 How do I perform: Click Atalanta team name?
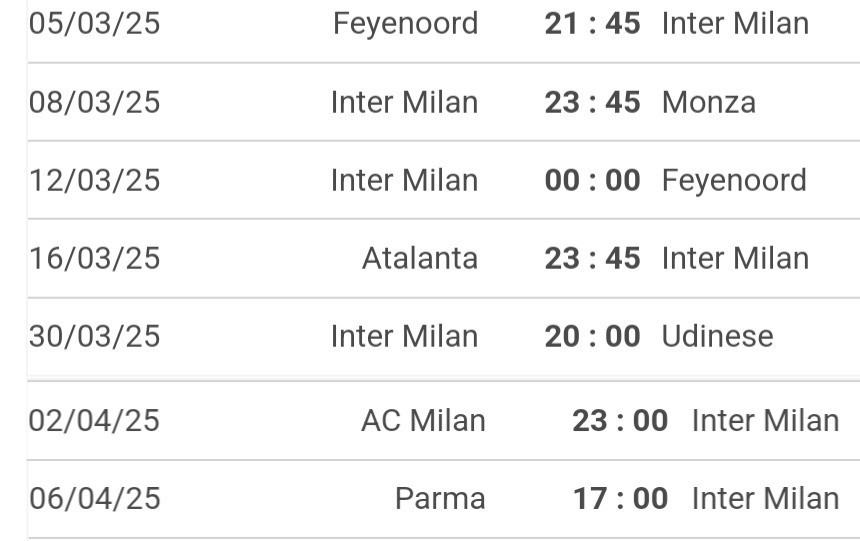coord(419,258)
